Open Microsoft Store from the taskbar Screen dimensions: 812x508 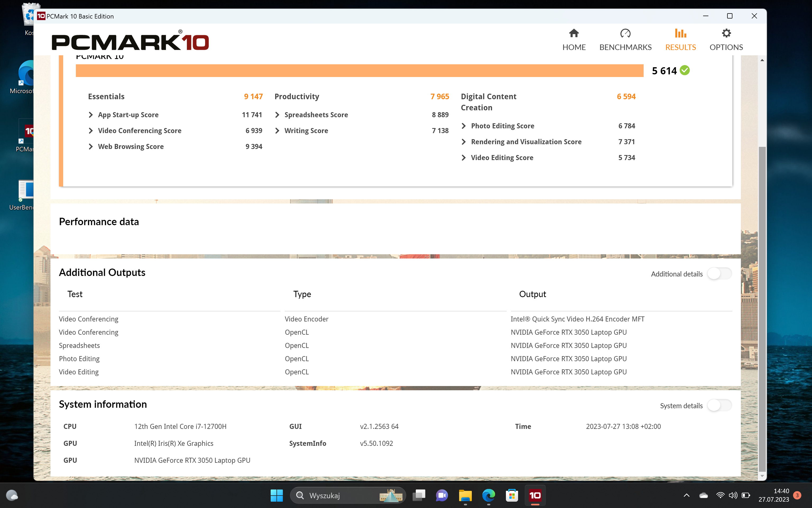(x=512, y=495)
